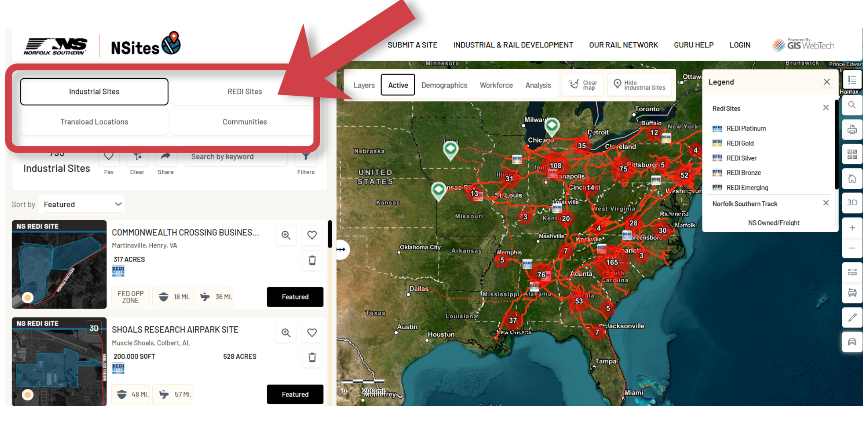868x434 pixels.
Task: Remove Redi Sites layer from legend
Action: pyautogui.click(x=826, y=108)
